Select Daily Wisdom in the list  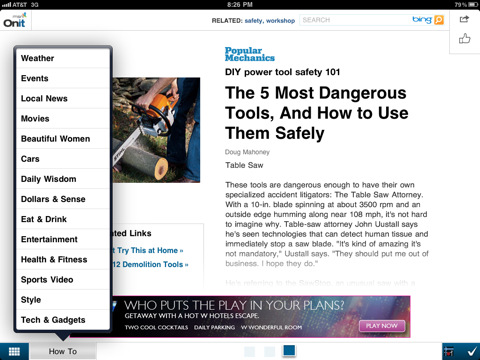point(63,179)
